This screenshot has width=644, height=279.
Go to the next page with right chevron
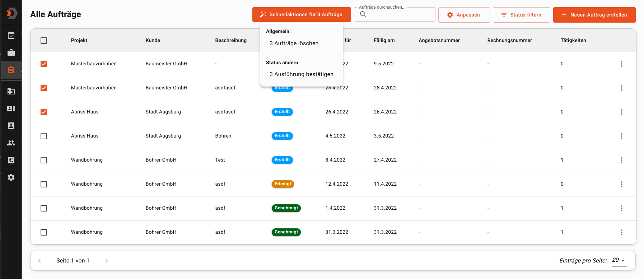point(107,261)
